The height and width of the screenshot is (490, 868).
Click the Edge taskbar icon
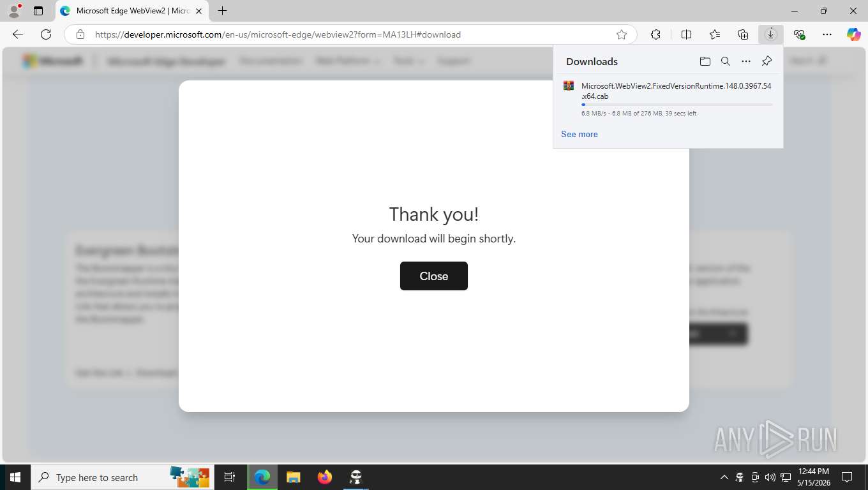point(262,477)
